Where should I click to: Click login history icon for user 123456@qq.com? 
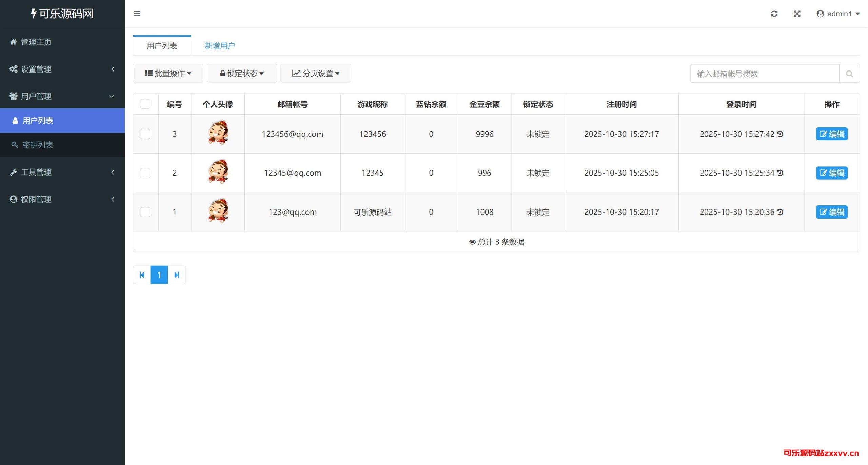click(780, 134)
